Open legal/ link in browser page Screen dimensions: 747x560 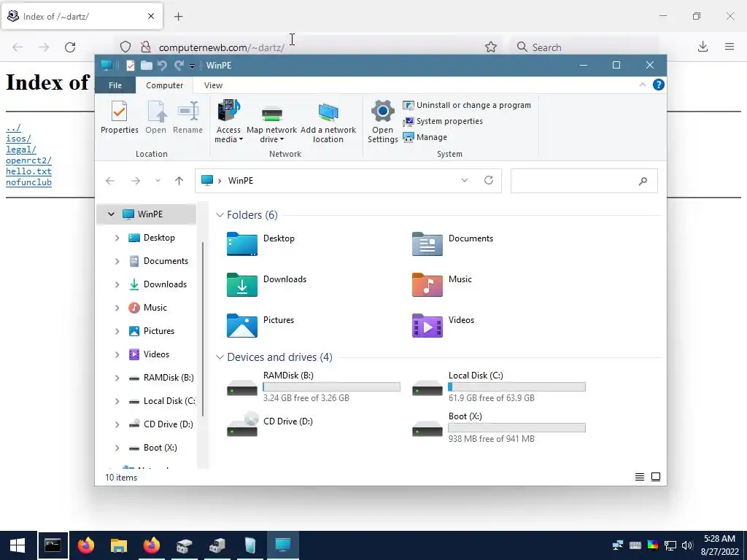21,149
